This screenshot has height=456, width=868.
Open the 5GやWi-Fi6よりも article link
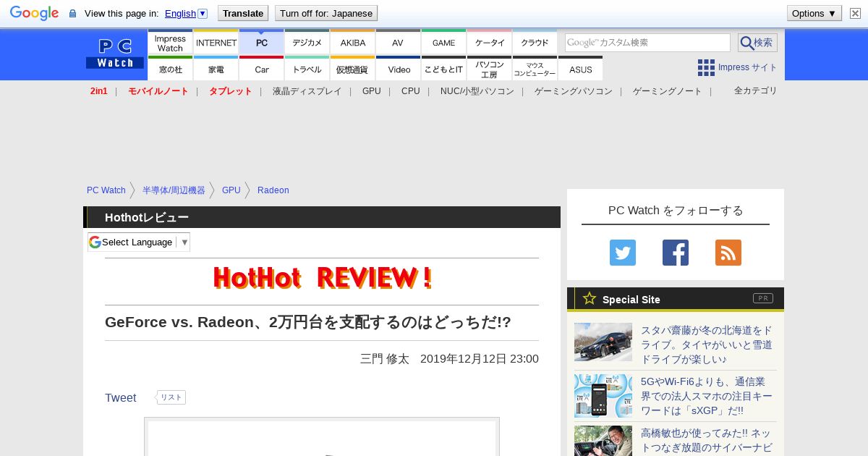coord(707,396)
